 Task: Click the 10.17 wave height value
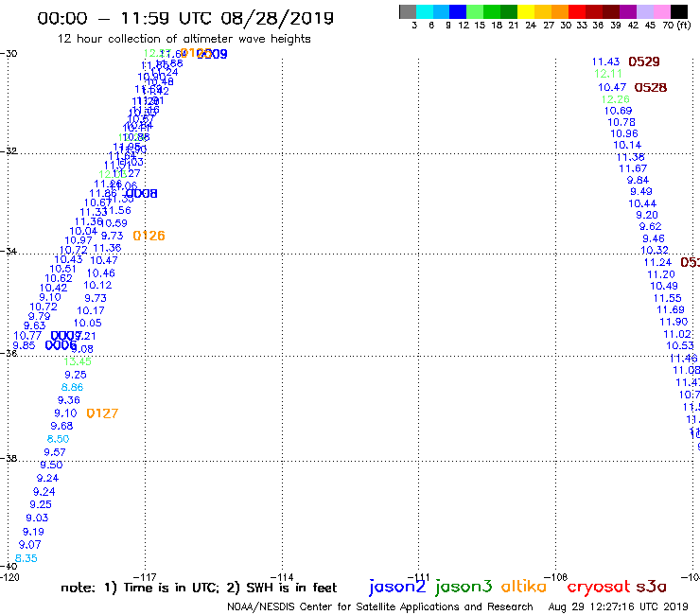91,310
